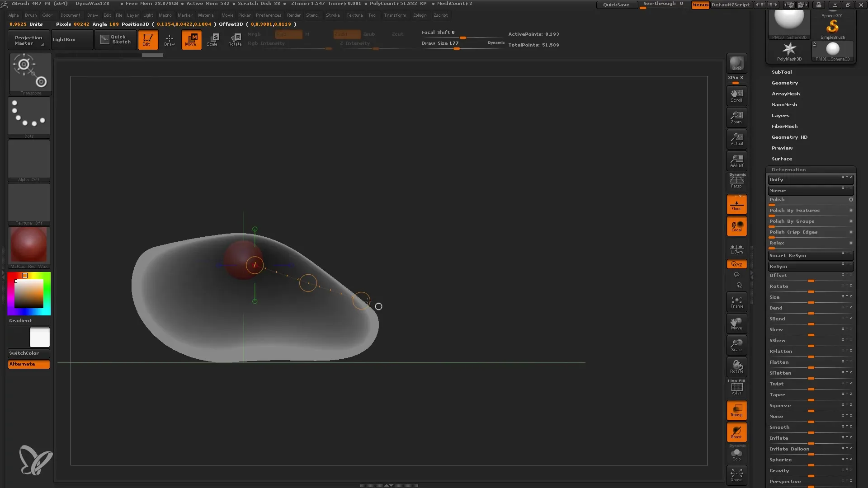Click the Frame tool icon in sidebar
This screenshot has width=868, height=488.
tap(736, 303)
